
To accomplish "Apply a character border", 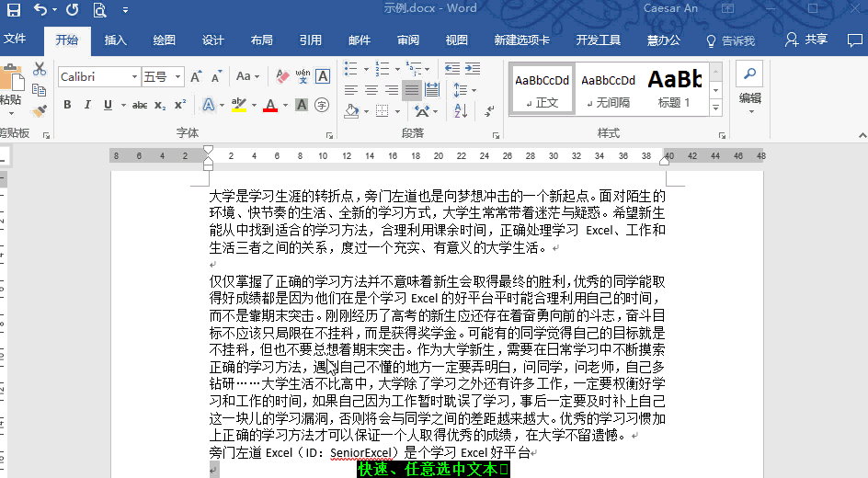I will click(323, 76).
